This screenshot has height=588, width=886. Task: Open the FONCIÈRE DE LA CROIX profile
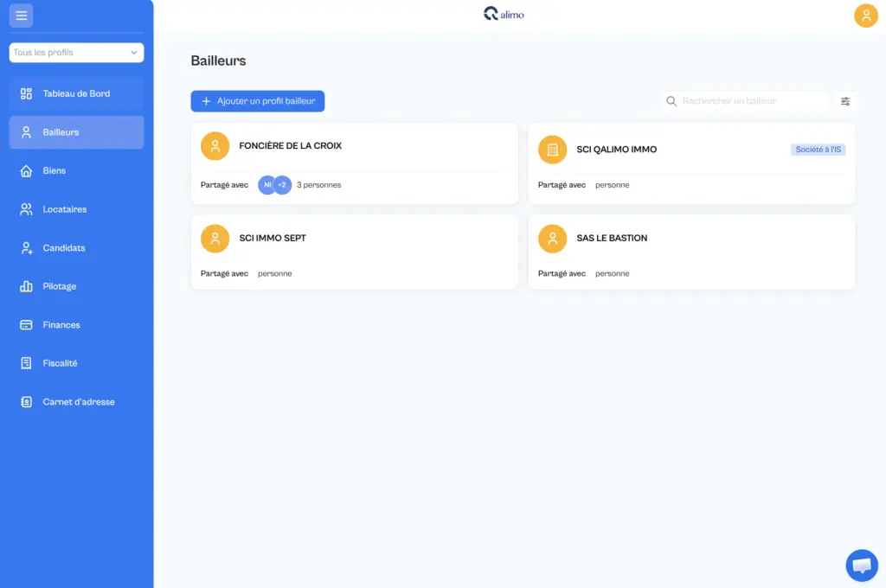[x=354, y=163]
